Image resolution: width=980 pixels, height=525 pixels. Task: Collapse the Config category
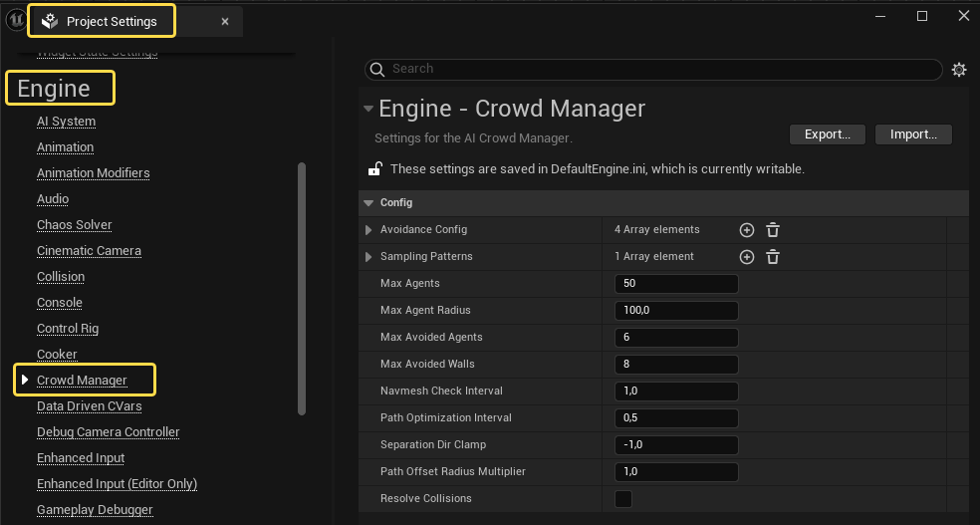click(x=368, y=203)
